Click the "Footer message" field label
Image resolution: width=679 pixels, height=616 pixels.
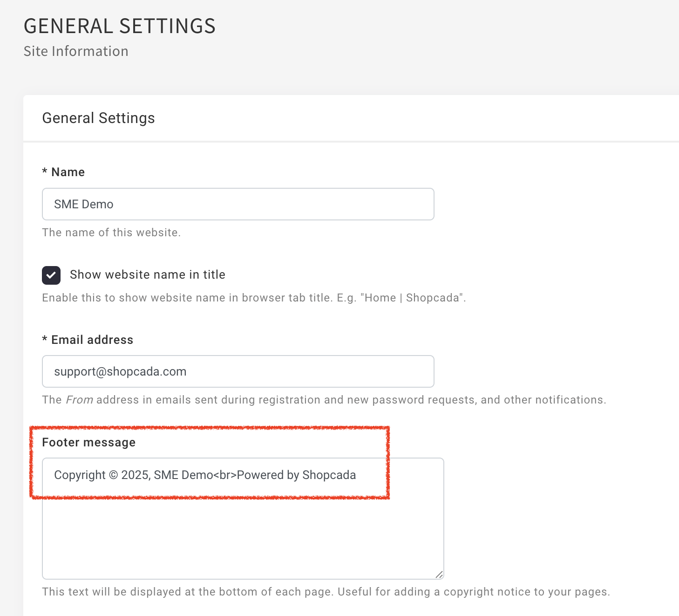pyautogui.click(x=88, y=443)
